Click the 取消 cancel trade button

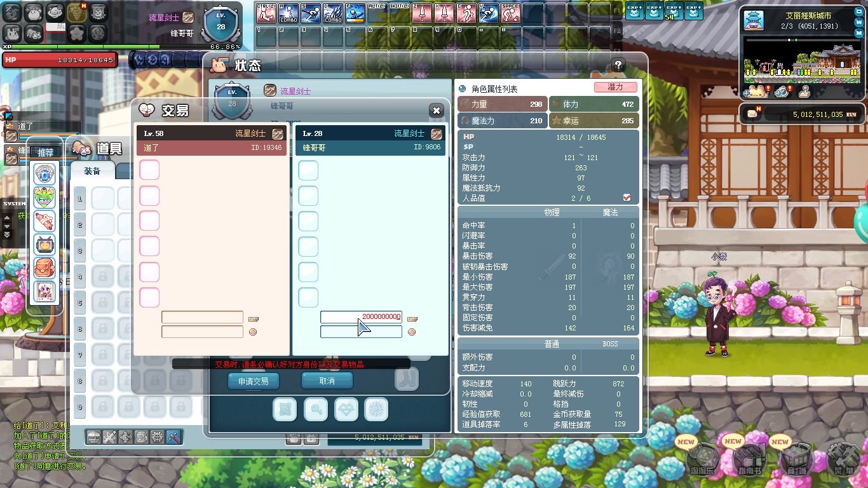pos(327,381)
